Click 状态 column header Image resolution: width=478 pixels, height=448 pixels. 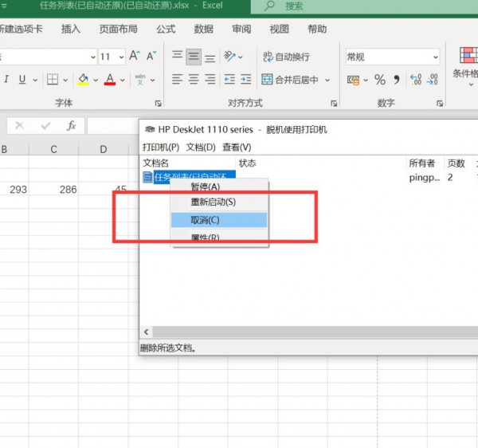[321, 163]
